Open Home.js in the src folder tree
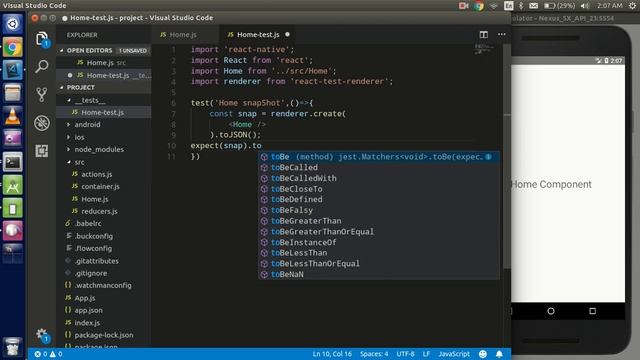The height and width of the screenshot is (360, 640). click(104, 199)
